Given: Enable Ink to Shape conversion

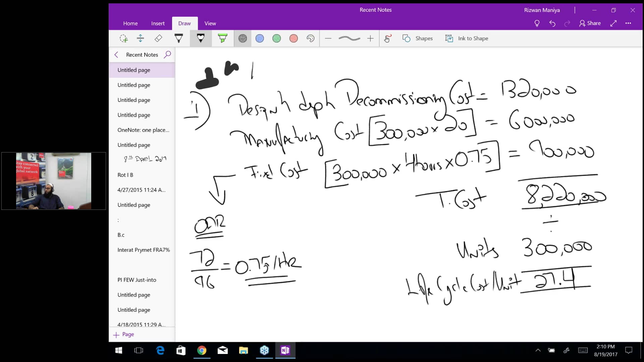Looking at the screenshot, I should pos(467,38).
